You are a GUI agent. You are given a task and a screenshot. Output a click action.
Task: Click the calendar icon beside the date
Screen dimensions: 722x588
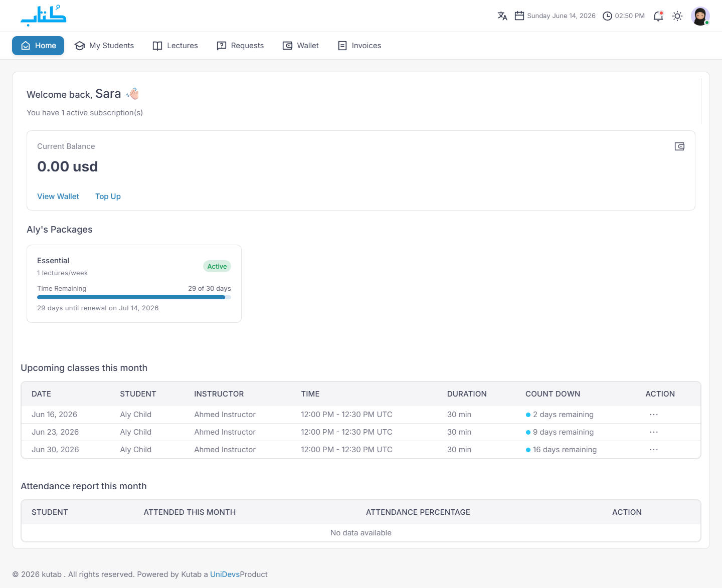click(519, 16)
